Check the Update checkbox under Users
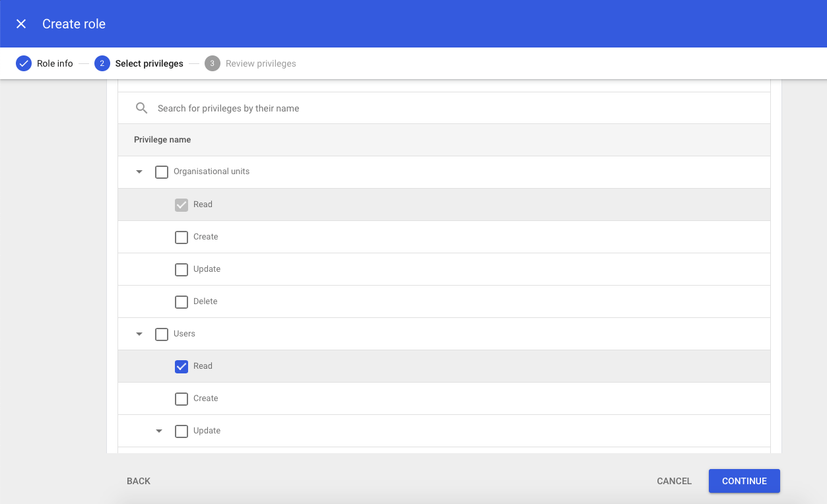This screenshot has width=827, height=504. click(182, 431)
